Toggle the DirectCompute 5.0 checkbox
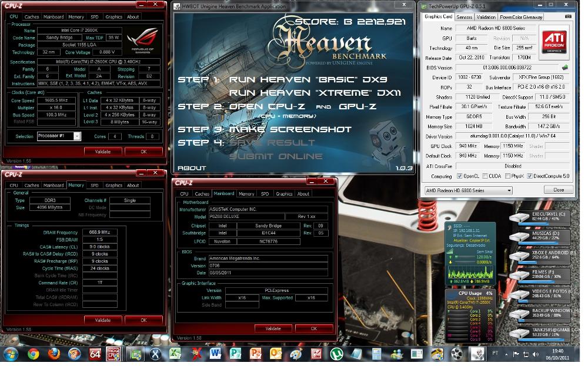The height and width of the screenshot is (366, 588). pyautogui.click(x=530, y=176)
